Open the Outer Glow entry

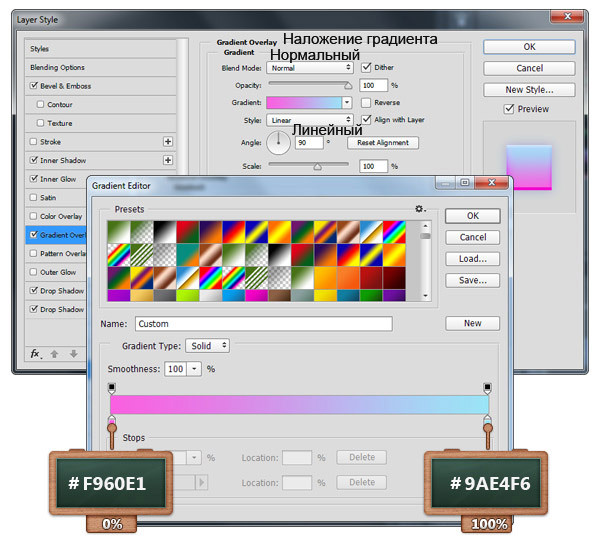pyautogui.click(x=56, y=272)
